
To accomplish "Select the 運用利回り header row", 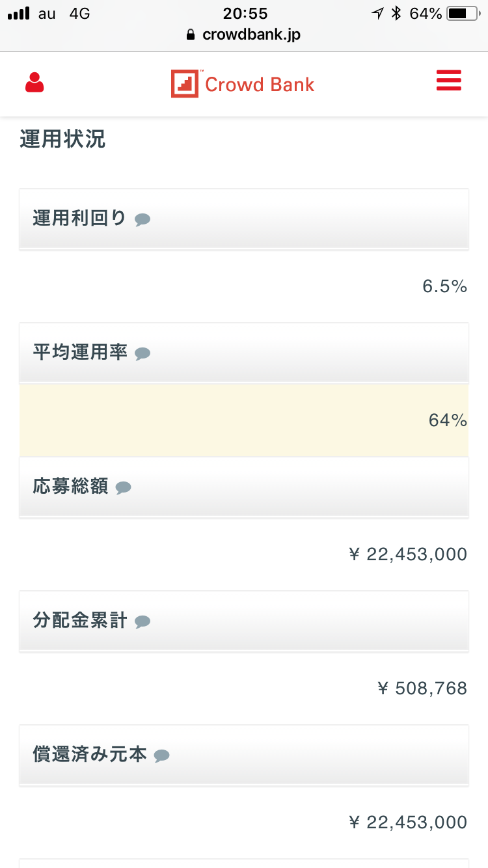I will coord(244,219).
